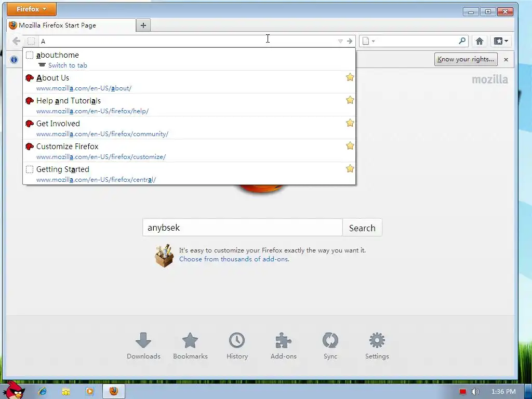Go to the Home page icon
The image size is (532, 399).
point(479,41)
